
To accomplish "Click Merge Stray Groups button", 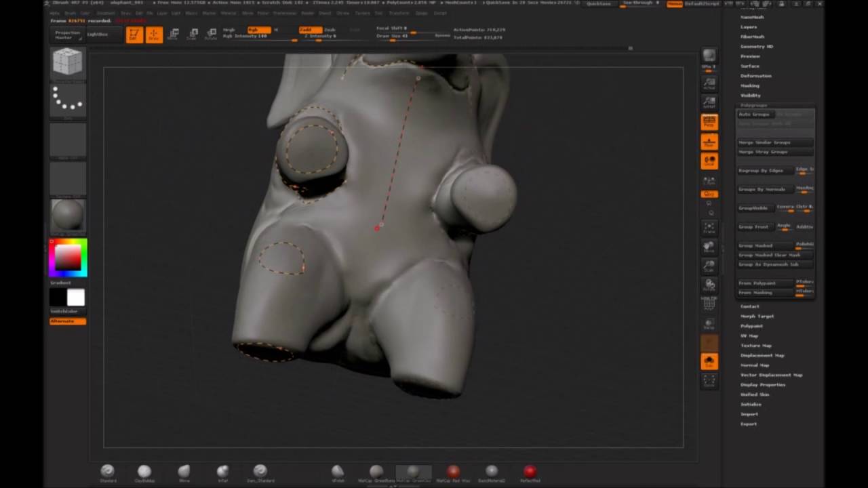I will [775, 152].
